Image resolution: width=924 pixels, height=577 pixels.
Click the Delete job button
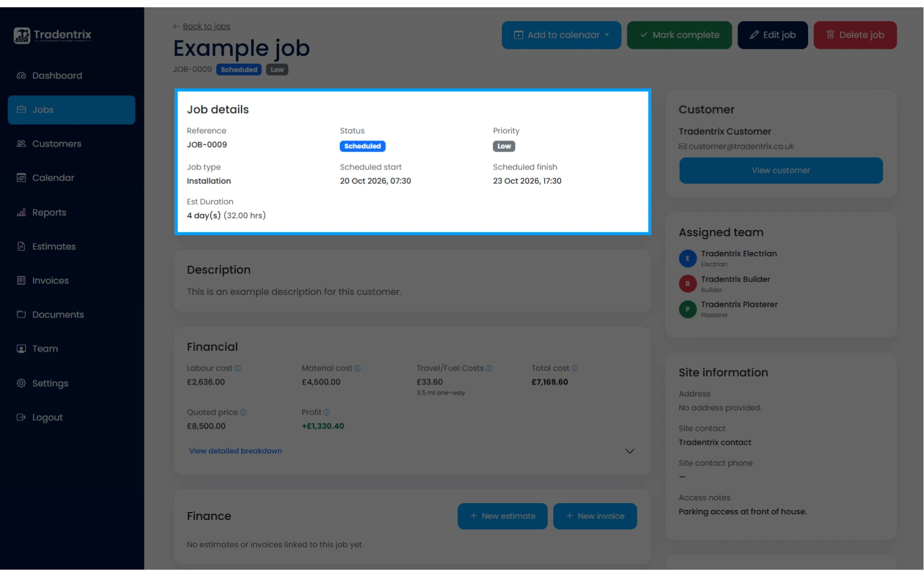click(x=855, y=35)
